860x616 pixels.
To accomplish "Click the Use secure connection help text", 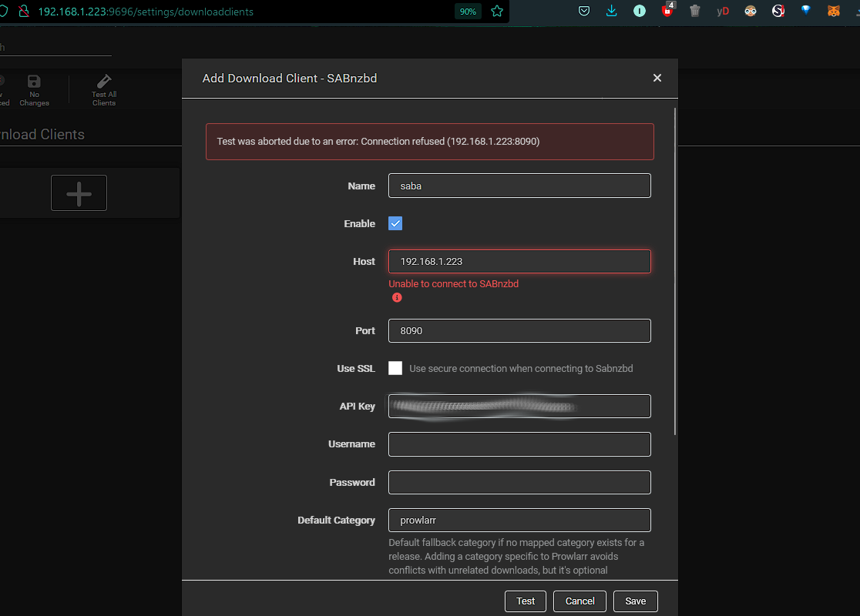I will (x=521, y=368).
